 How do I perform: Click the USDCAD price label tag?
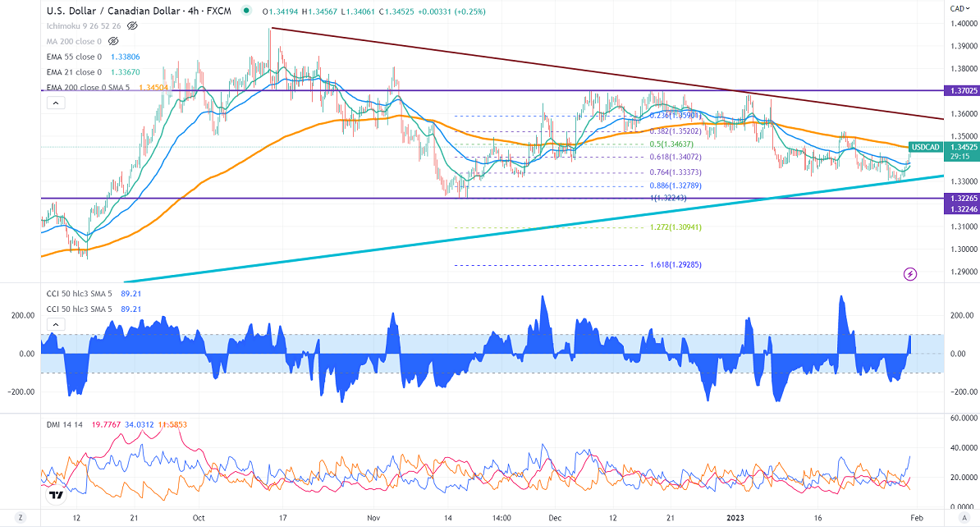pos(925,147)
